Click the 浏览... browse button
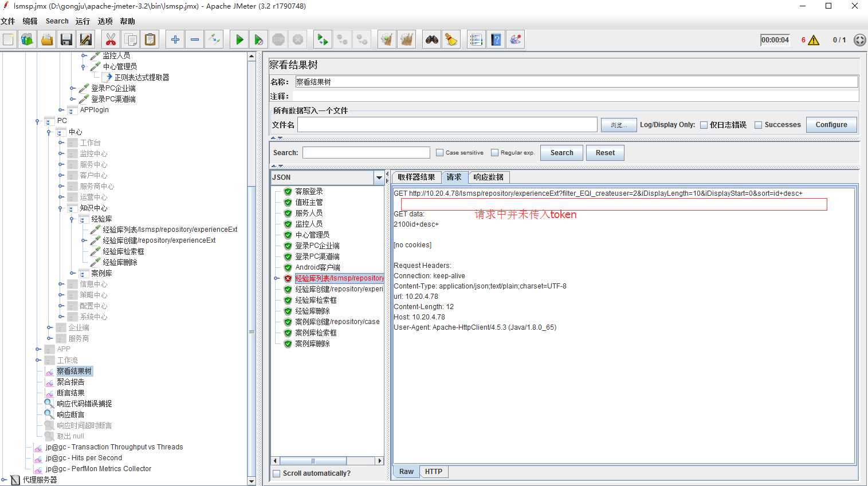Image resolution: width=868 pixels, height=486 pixels. tap(619, 125)
